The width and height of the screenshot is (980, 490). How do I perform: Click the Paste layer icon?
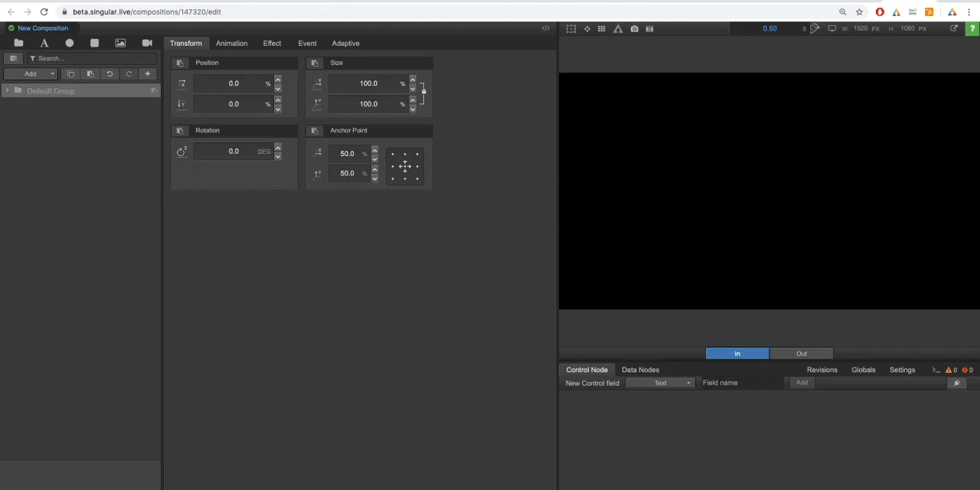(90, 74)
